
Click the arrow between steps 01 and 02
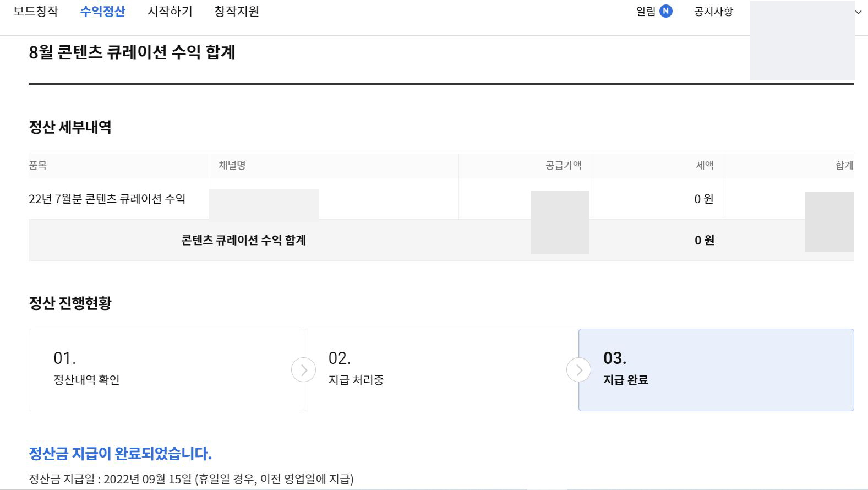point(303,369)
